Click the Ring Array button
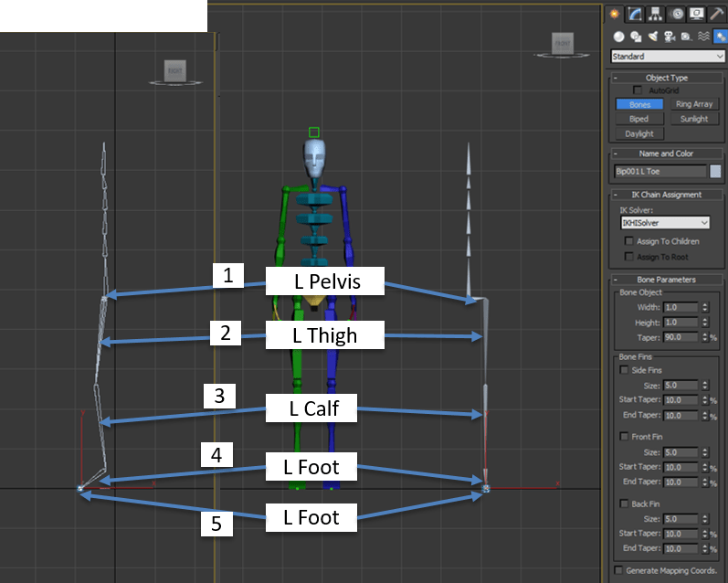This screenshot has height=583, width=728. pyautogui.click(x=694, y=104)
